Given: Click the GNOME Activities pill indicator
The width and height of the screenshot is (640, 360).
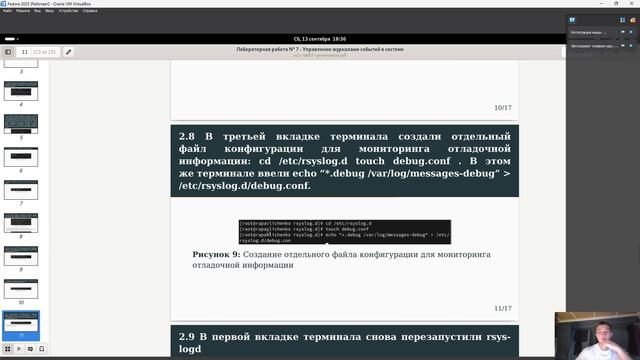Looking at the screenshot, I should (x=11, y=39).
